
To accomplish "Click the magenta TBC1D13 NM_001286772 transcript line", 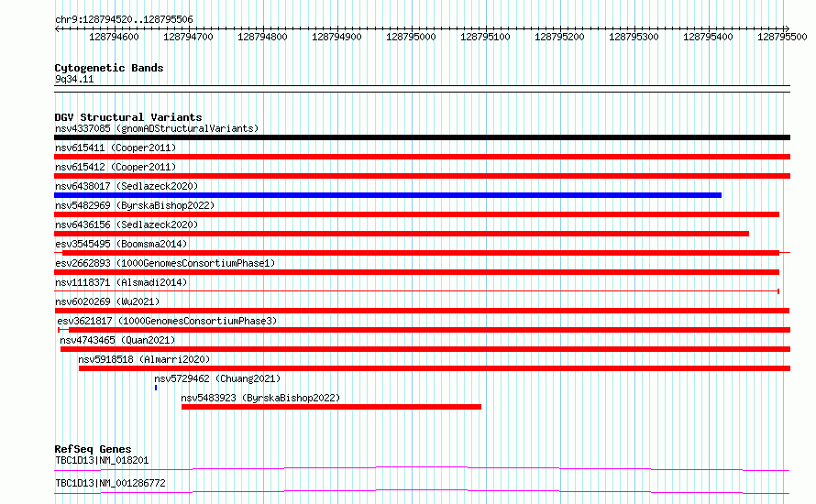I will (422, 491).
